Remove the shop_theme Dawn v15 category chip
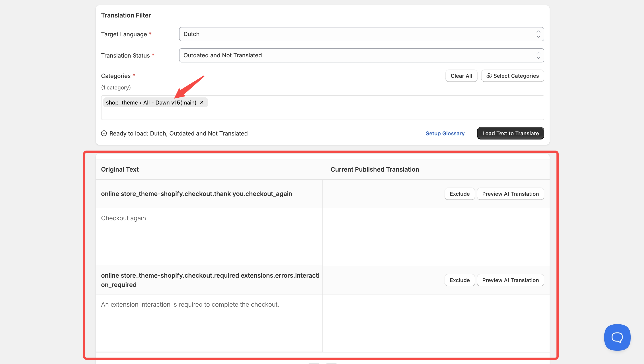This screenshot has height=364, width=644. point(202,102)
